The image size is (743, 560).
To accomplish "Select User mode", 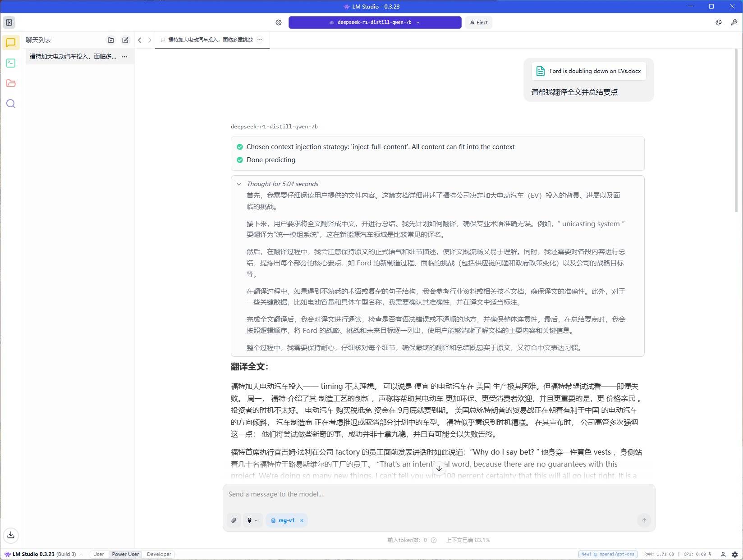I will (x=98, y=554).
